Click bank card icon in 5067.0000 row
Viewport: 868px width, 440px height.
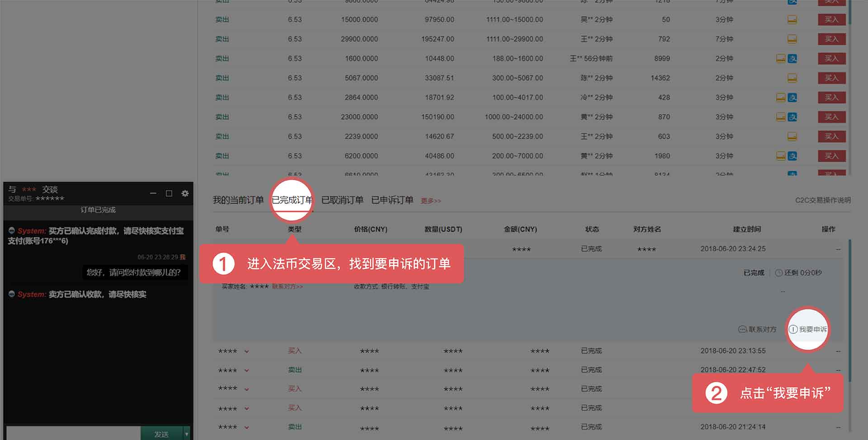point(792,78)
